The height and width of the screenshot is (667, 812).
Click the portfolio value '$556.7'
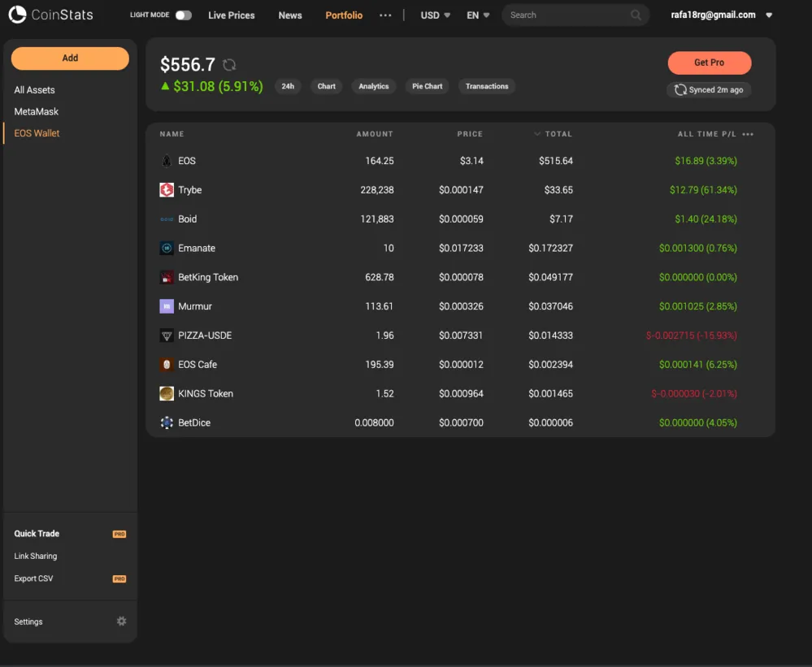188,65
